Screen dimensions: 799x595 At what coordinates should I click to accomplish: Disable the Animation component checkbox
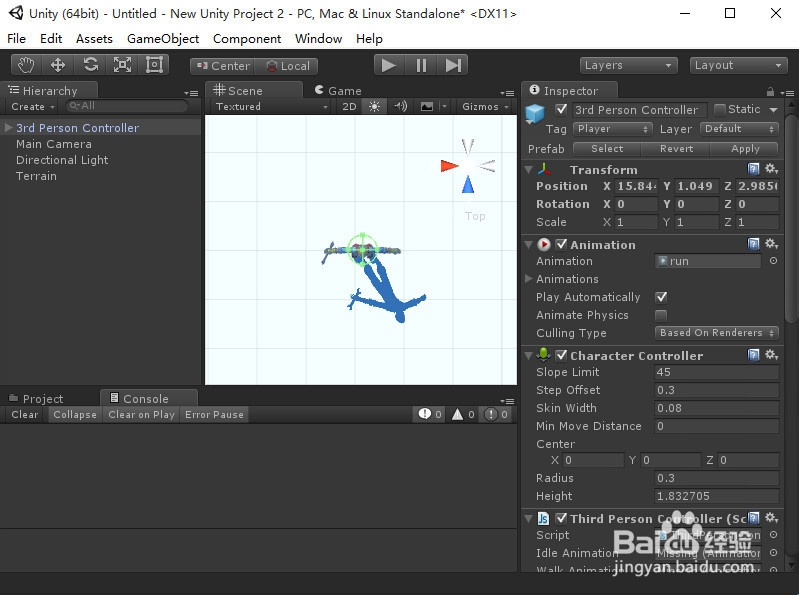[x=562, y=245]
